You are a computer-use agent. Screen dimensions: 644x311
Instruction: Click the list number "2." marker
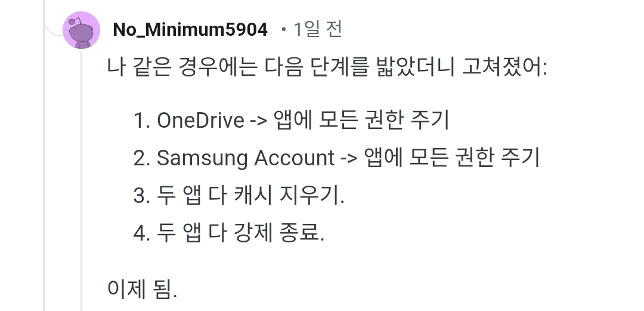coord(143,158)
